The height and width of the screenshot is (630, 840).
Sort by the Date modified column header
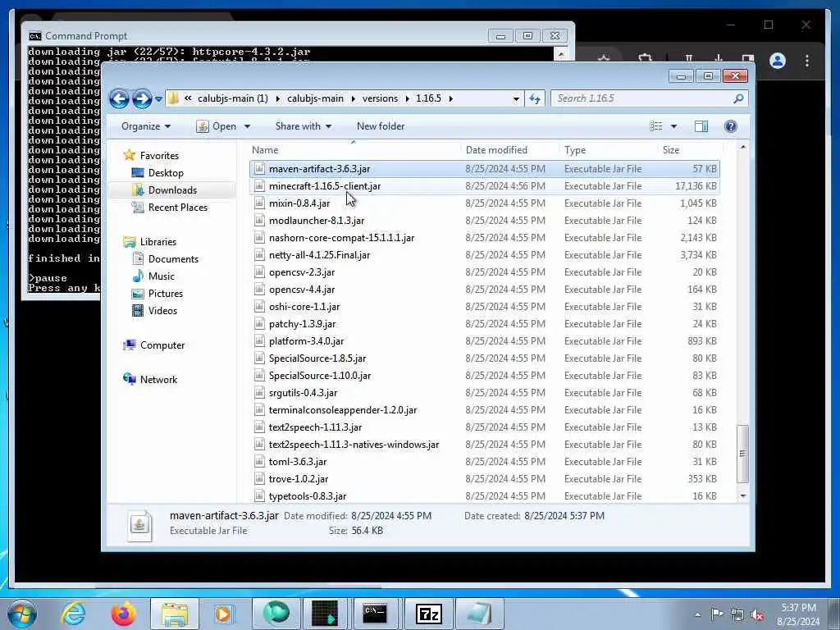tap(509, 150)
